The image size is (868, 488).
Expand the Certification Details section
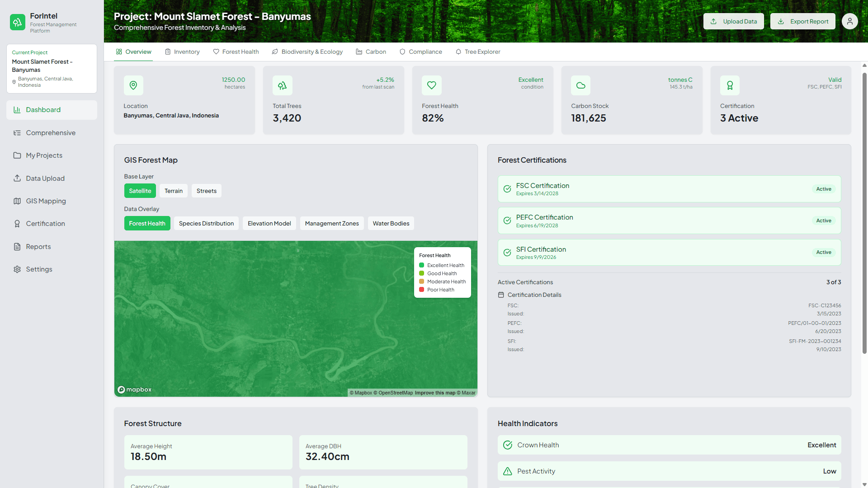pyautogui.click(x=534, y=295)
